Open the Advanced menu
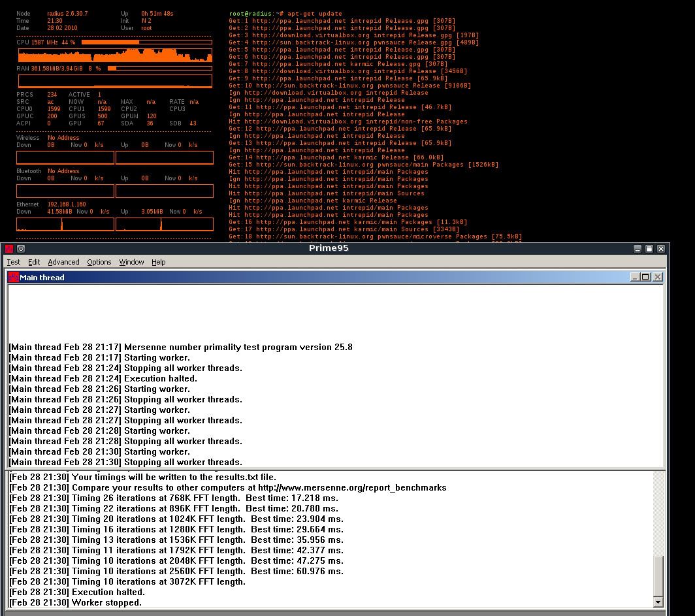 [64, 262]
